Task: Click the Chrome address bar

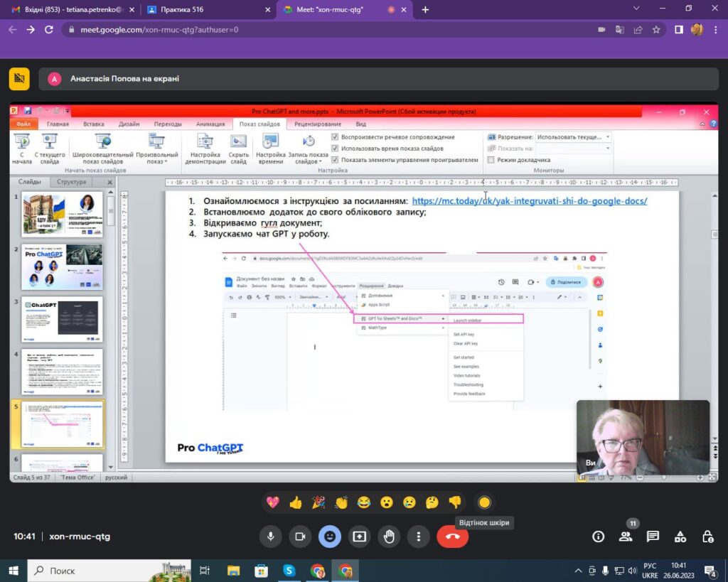Action: pyautogui.click(x=320, y=30)
